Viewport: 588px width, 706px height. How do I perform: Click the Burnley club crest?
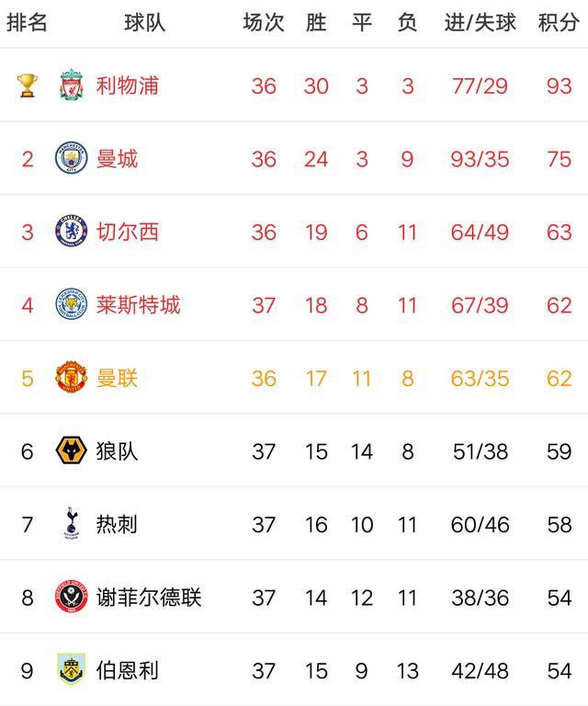[x=72, y=670]
